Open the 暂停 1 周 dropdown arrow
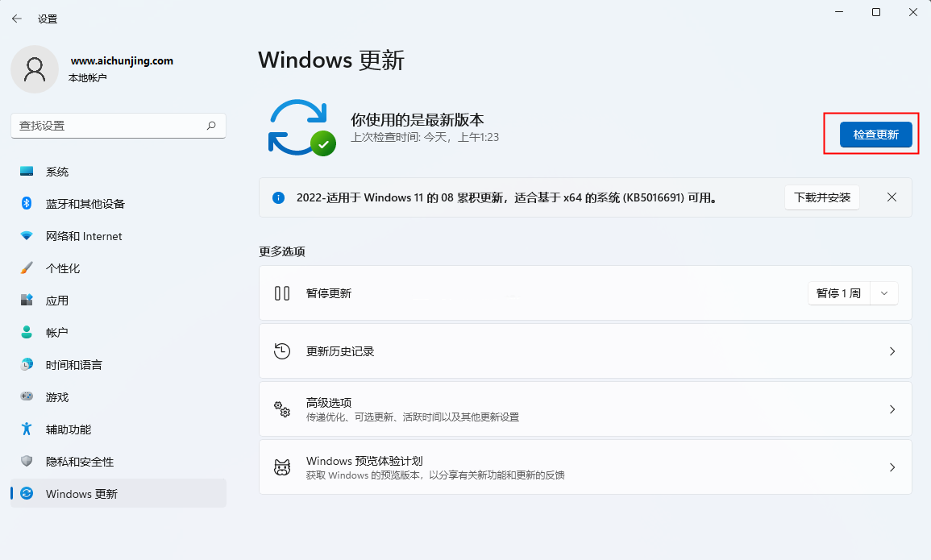The height and width of the screenshot is (560, 931). [x=883, y=293]
